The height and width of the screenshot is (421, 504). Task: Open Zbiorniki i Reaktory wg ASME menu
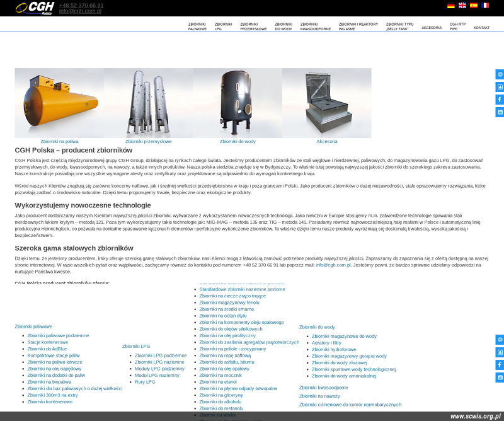pyautogui.click(x=358, y=26)
